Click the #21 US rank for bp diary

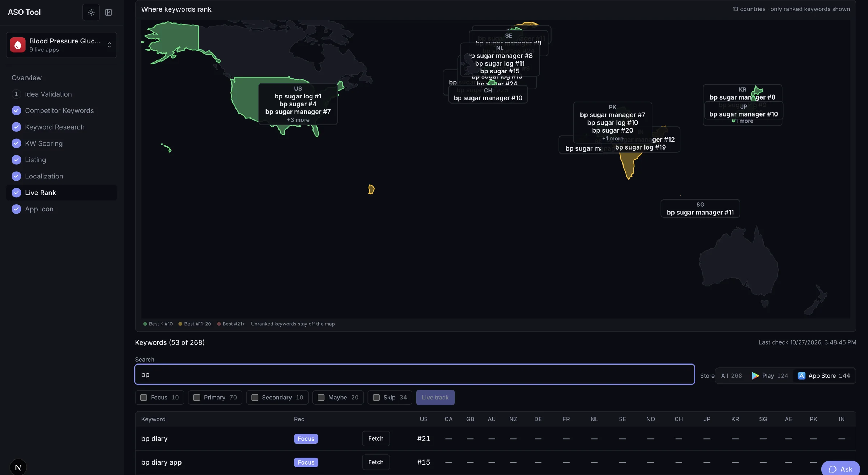click(x=424, y=439)
